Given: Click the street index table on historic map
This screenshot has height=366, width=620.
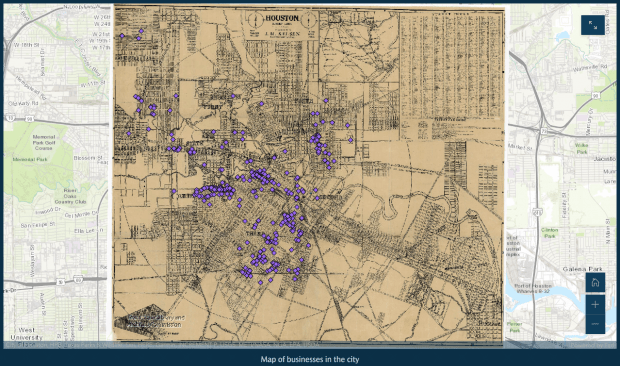Looking at the screenshot, I should coord(451,65).
